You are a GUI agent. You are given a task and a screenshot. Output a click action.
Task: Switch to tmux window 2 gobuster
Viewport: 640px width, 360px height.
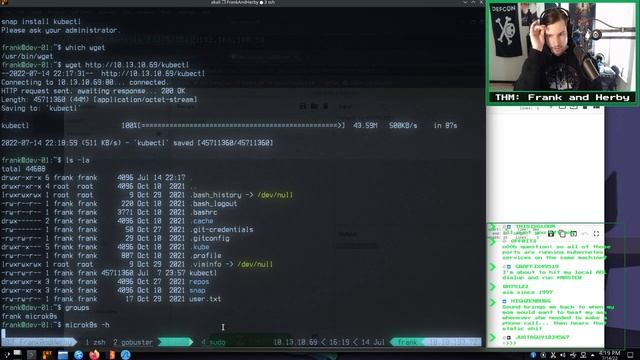coord(133,342)
